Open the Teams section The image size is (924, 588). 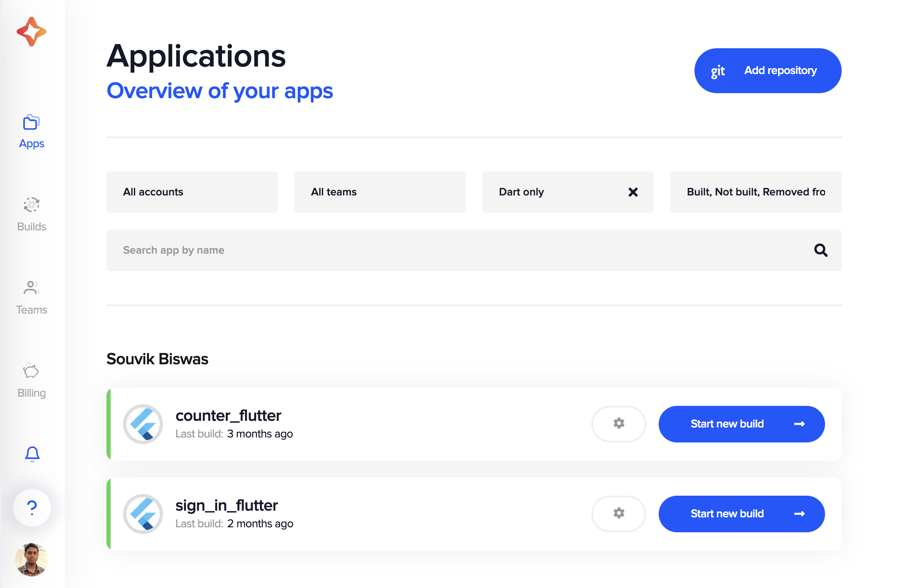point(32,298)
